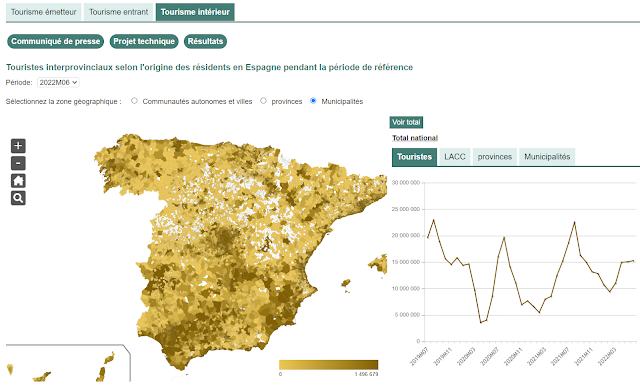Click the 2019M07 x-axis label

point(419,356)
